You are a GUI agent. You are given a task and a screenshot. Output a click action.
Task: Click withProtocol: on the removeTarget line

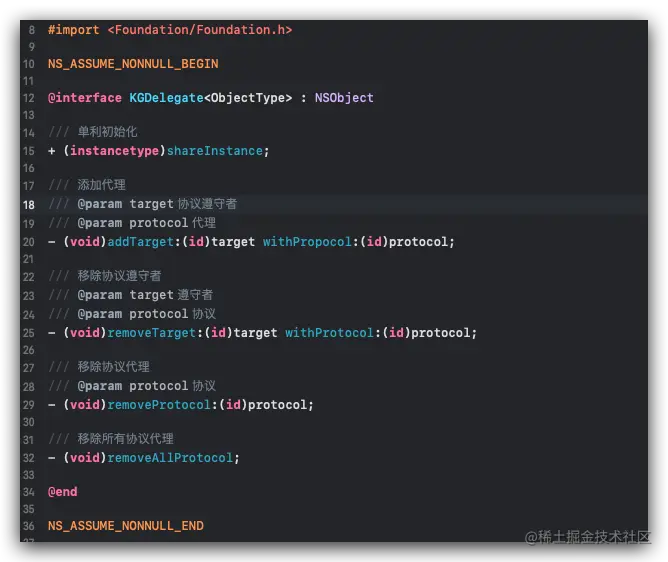point(329,333)
